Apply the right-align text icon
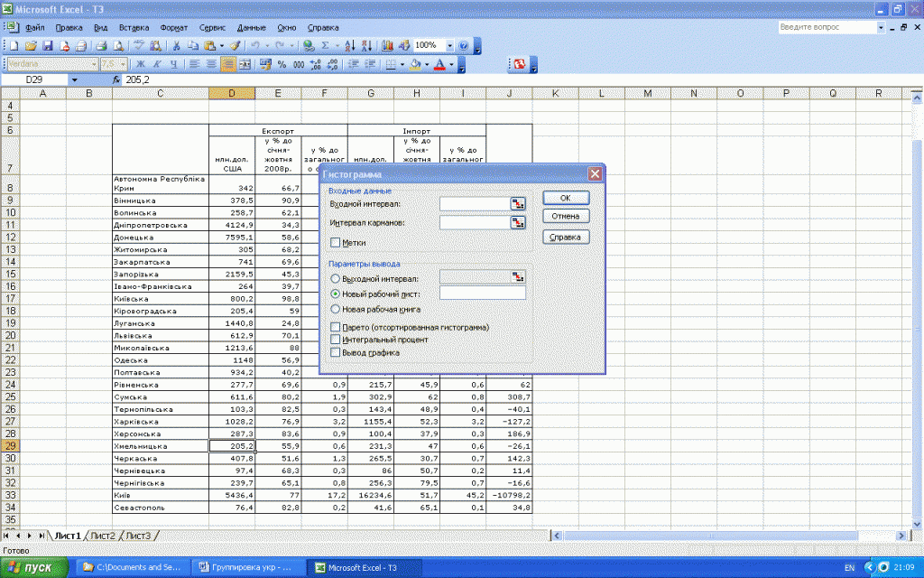The image size is (924, 578). pyautogui.click(x=228, y=64)
